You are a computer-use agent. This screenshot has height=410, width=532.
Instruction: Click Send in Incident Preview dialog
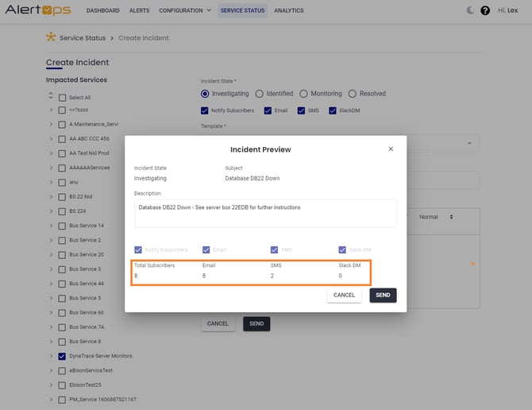point(383,295)
